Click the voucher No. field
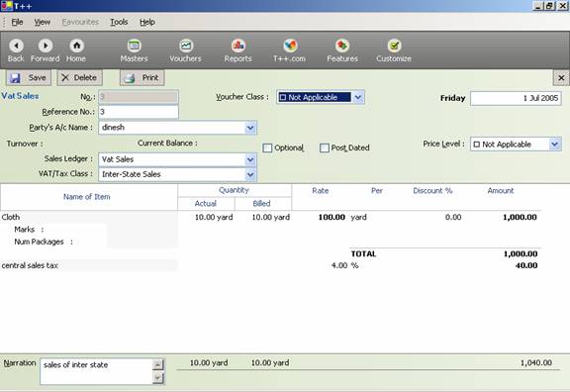This screenshot has height=392, width=570. point(139,97)
